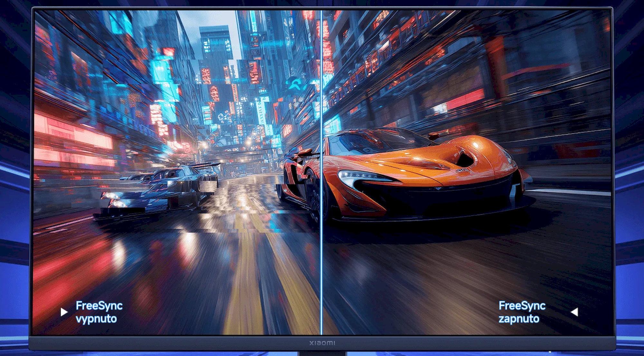Viewport: 644px width, 356px height.
Task: Click the monitor stand below the bezel
Action: click(322, 353)
